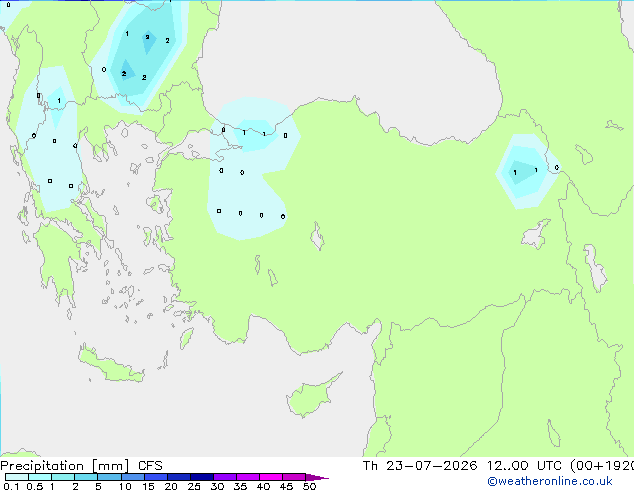Click Lake Tuz outline in central Turkey
This screenshot has height=490, width=634.
pos(317,237)
